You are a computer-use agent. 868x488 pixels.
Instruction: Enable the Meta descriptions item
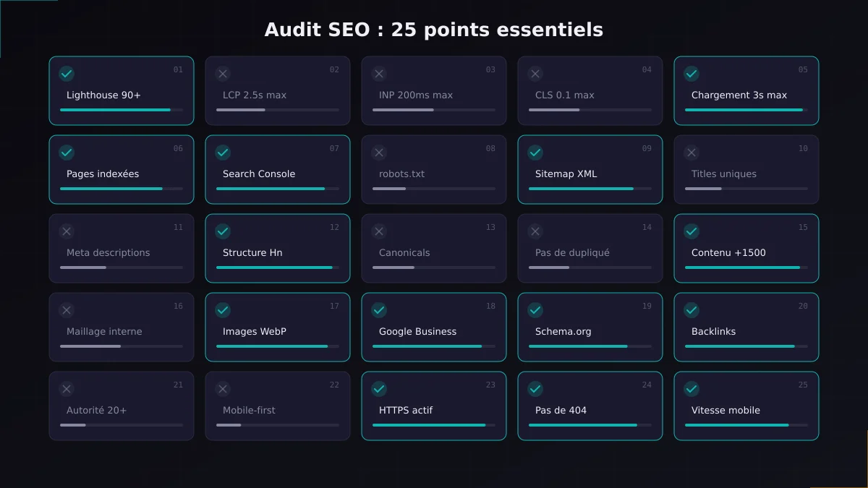[67, 231]
